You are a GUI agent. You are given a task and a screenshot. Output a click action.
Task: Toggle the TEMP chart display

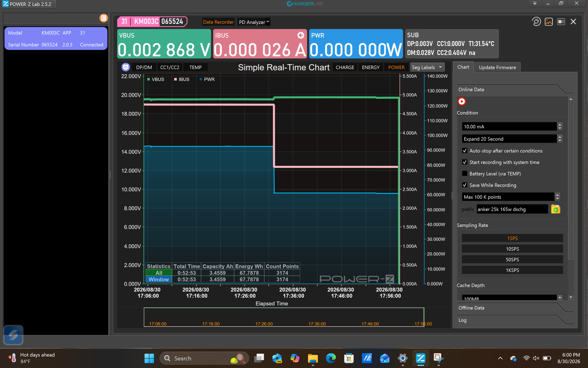pyautogui.click(x=195, y=67)
